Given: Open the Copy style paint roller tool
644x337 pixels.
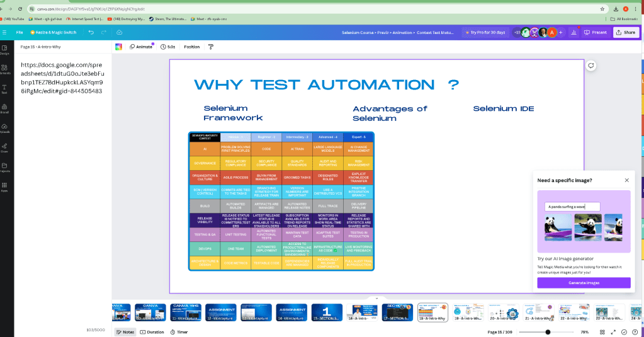Looking at the screenshot, I should (211, 47).
